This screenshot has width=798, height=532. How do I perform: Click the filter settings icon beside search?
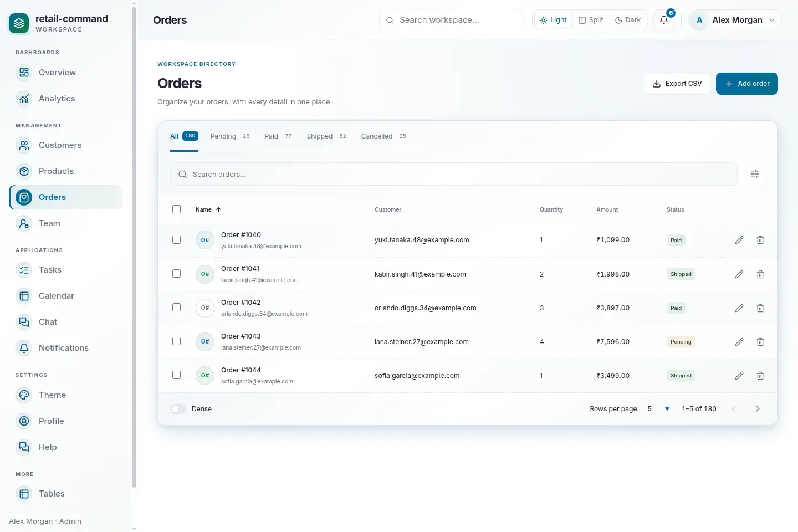click(755, 174)
